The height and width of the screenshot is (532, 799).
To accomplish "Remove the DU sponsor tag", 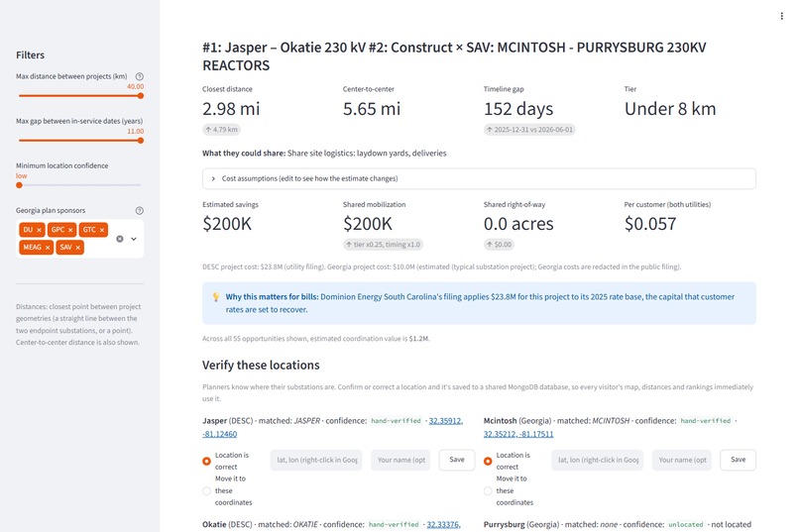I will 40,230.
